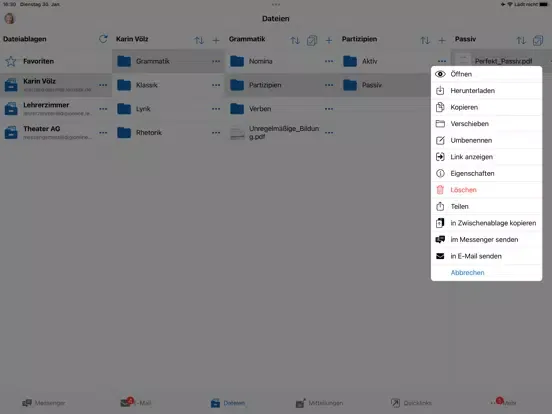Choose Kopieren in context menu
Image resolution: width=552 pixels, height=414 pixels.
pos(487,107)
